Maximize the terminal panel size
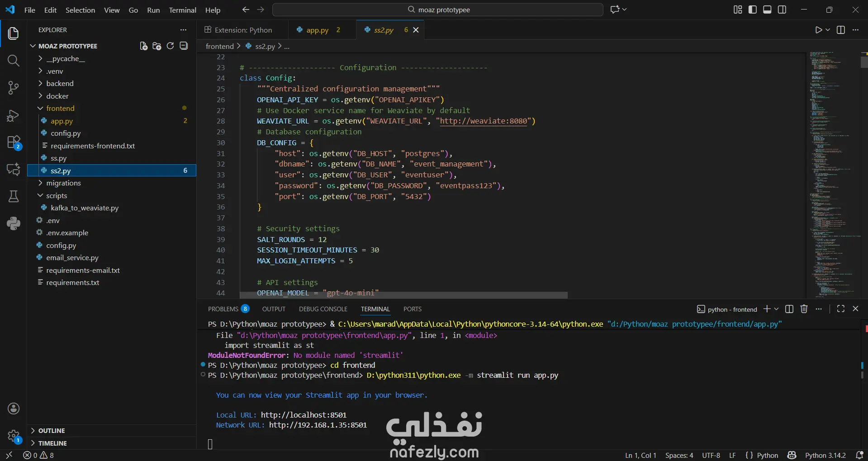Viewport: 868px width, 461px height. 841,309
